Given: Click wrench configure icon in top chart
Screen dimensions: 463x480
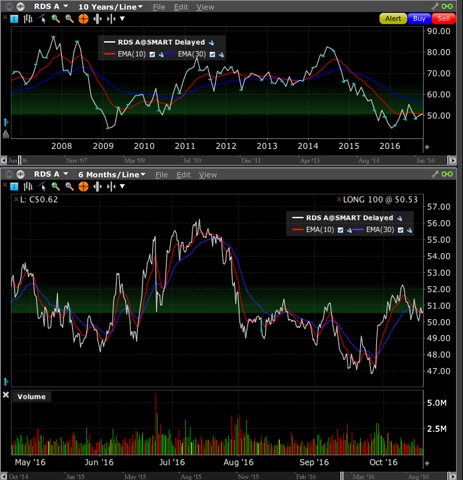Looking at the screenshot, I should coord(435,6).
